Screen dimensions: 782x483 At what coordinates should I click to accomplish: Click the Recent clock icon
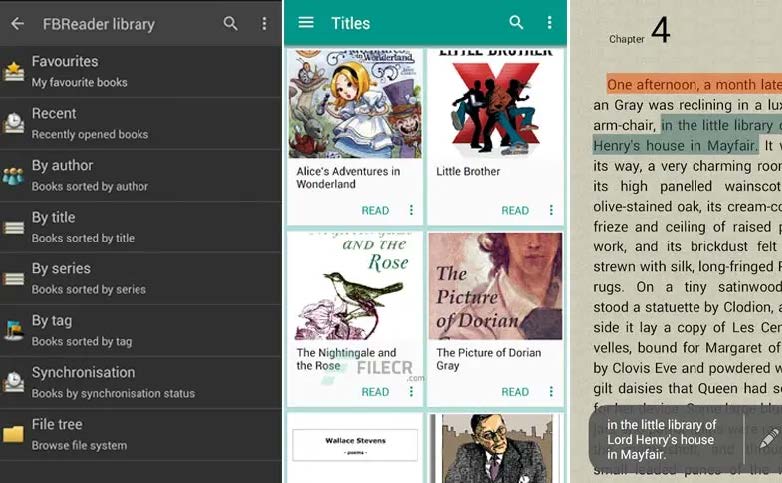point(13,123)
